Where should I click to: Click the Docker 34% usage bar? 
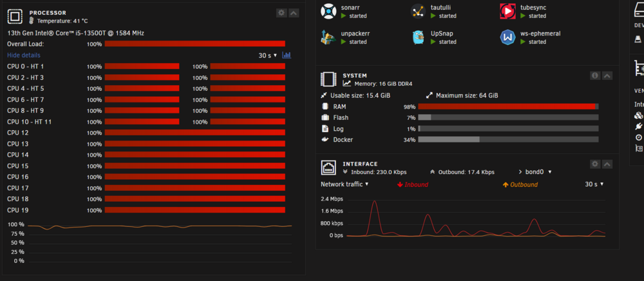pyautogui.click(x=508, y=140)
